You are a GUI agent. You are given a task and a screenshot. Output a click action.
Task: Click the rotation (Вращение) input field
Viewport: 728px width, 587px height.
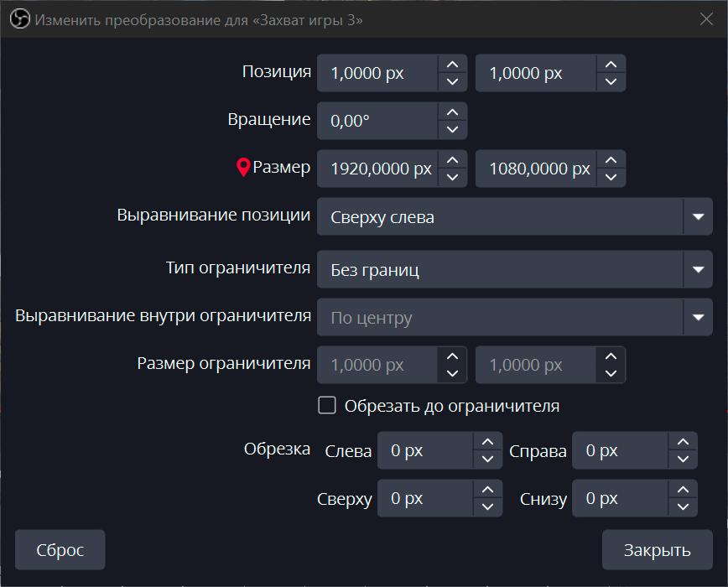[377, 121]
